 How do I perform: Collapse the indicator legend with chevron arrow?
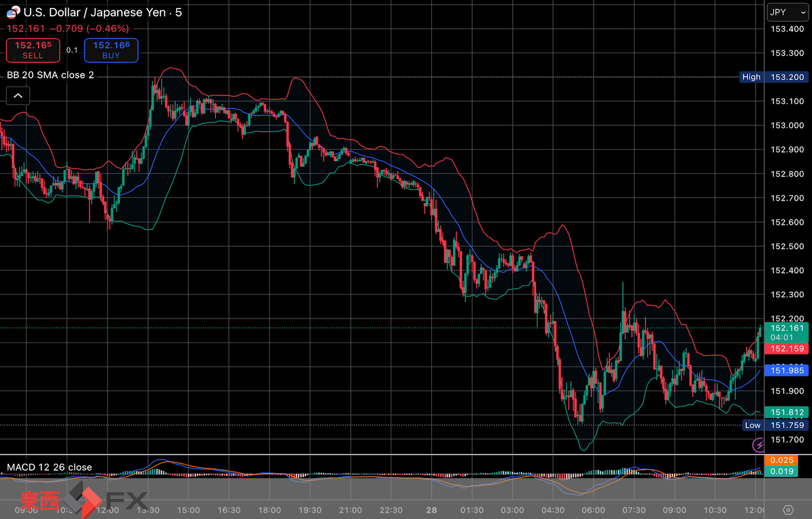coord(18,96)
